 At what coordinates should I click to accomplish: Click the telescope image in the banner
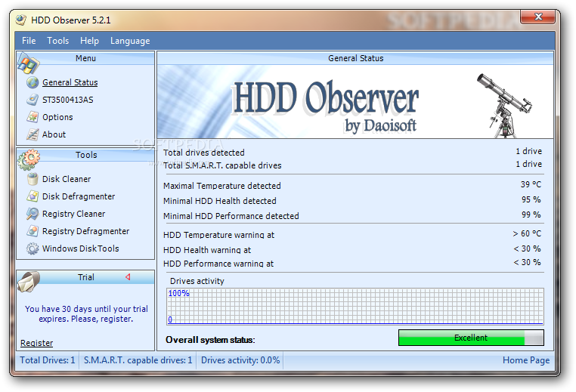(504, 105)
